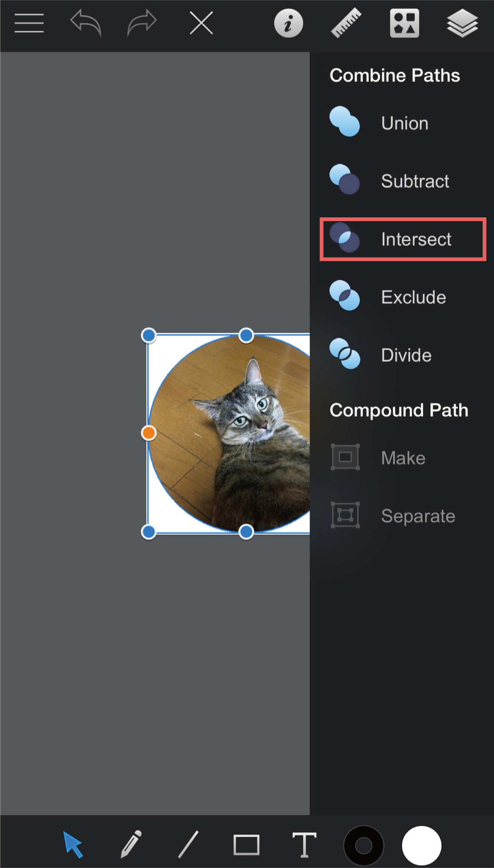Viewport: 494px width, 868px height.
Task: Select the Rectangle shape tool
Action: [246, 845]
